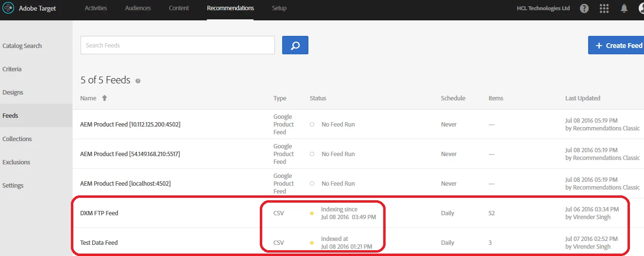The width and height of the screenshot is (644, 256).
Task: Click CSV type of DXM FTP Feed
Action: point(279,213)
